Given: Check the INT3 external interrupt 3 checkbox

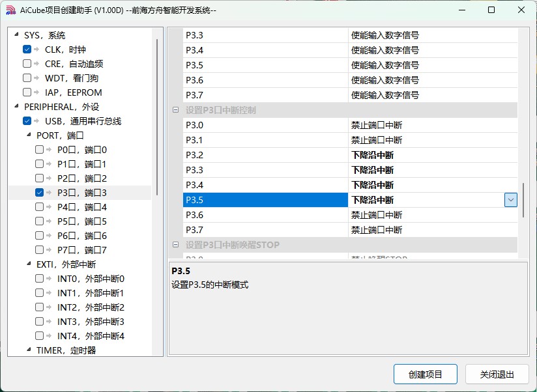Looking at the screenshot, I should point(39,322).
